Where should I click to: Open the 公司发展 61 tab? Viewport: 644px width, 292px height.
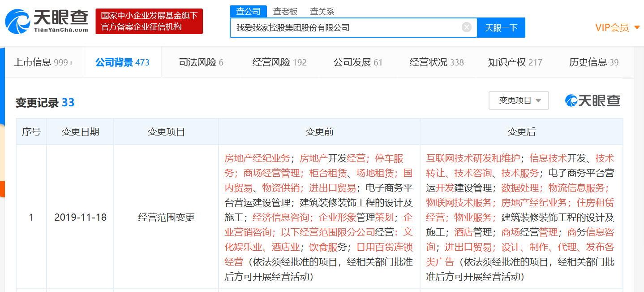(358, 62)
